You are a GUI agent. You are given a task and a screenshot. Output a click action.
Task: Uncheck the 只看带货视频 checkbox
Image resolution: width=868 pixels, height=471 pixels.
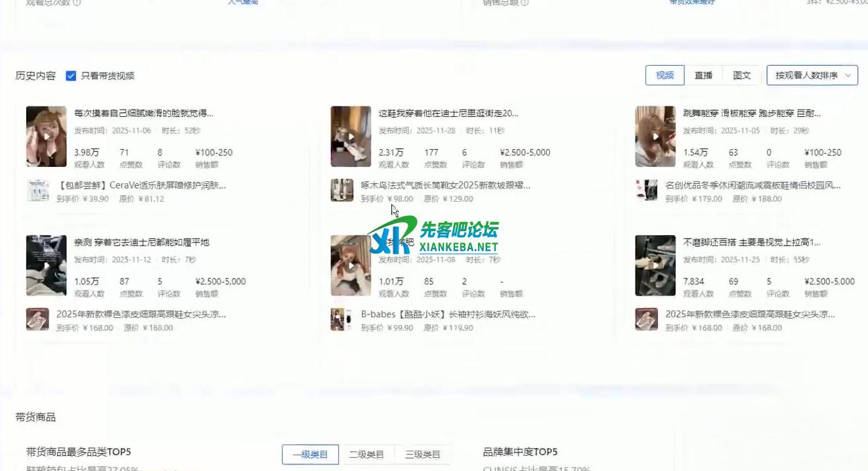click(x=71, y=76)
